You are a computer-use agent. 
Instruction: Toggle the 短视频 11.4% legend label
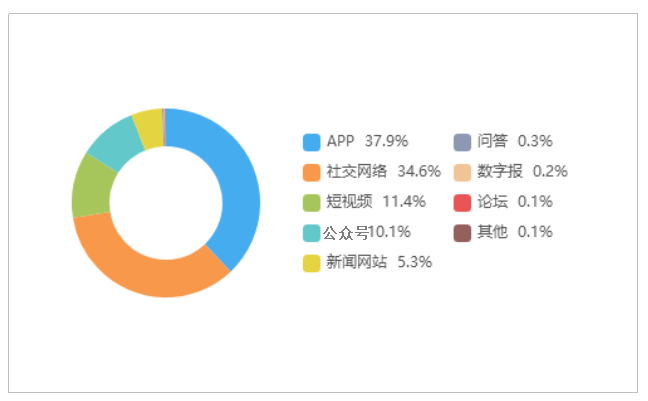376,202
